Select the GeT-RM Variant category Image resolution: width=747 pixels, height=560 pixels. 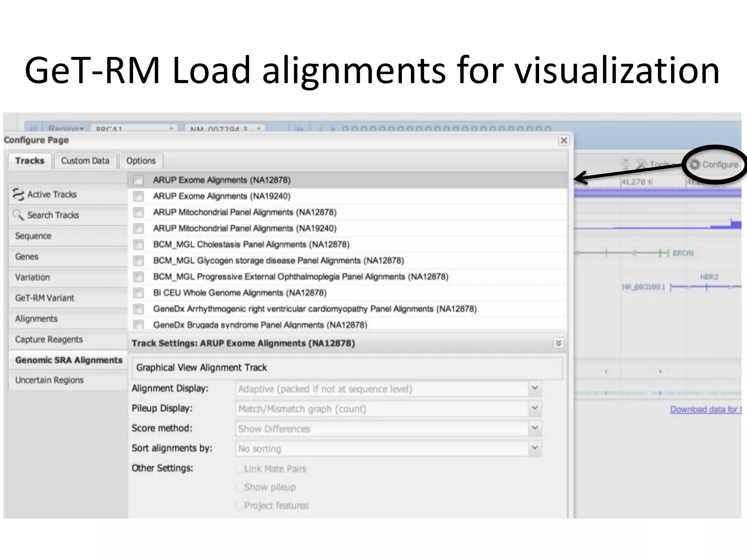click(68, 298)
